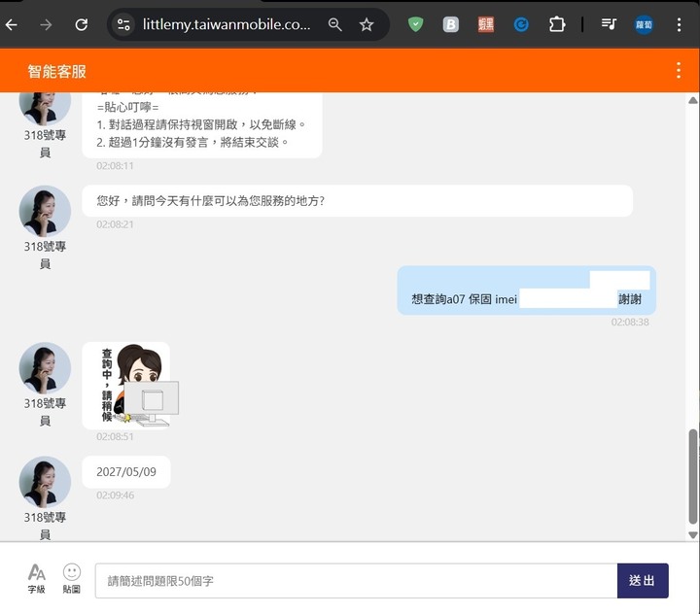Screen dimensions: 700x614
Task: Click the 智能客服 header title
Action: pyautogui.click(x=56, y=71)
